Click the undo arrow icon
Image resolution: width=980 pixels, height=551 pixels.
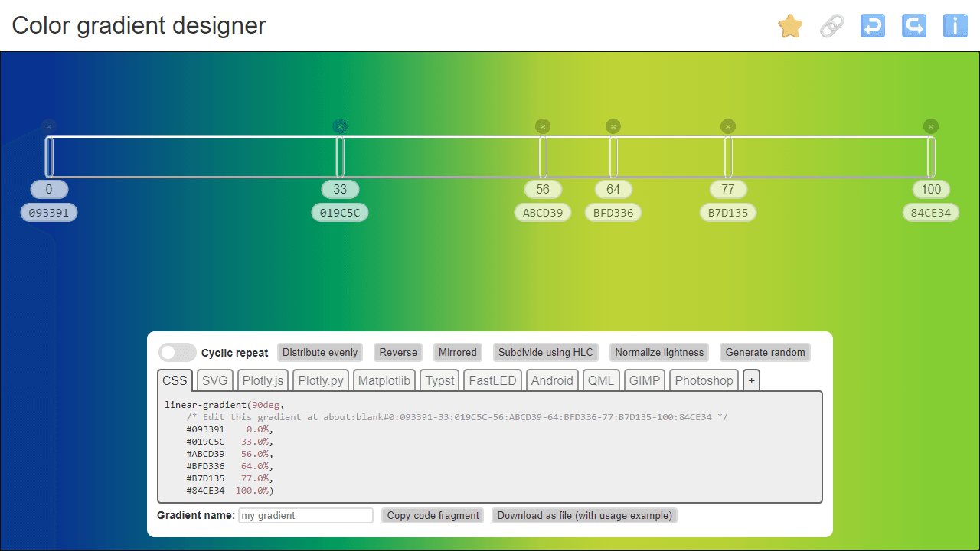tap(873, 26)
